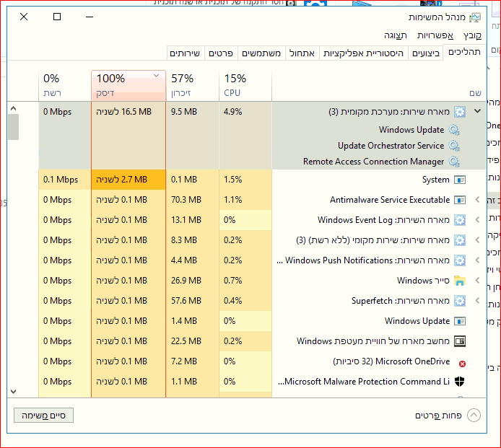Click the process list scrollbar up arrow
The image size is (501, 448).
point(13,108)
